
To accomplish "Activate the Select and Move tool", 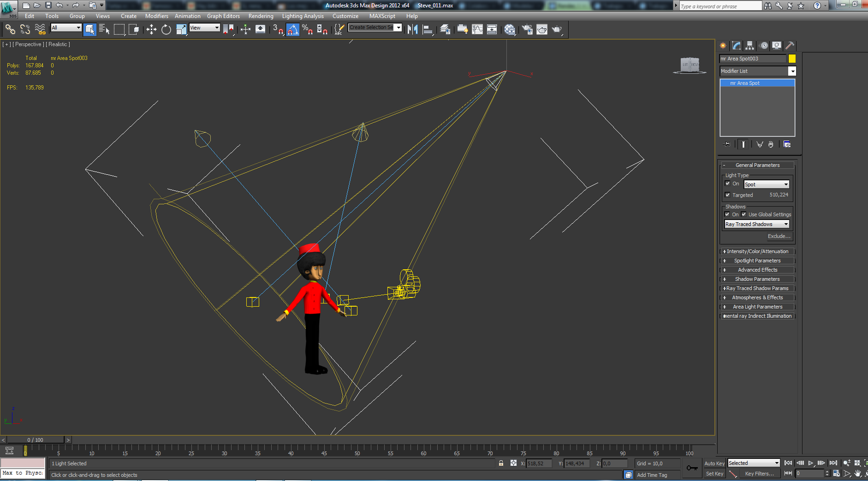I will [x=152, y=30].
